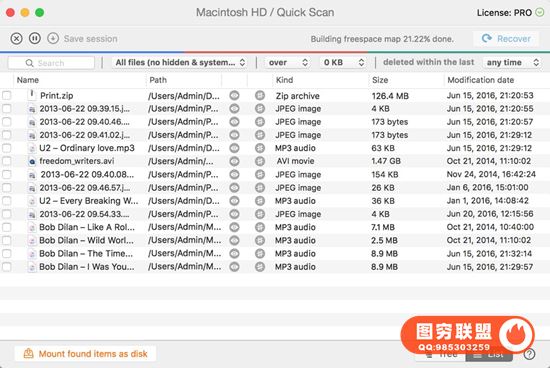Select checkbox for Bob Dilan – The Time

[x=7, y=254]
